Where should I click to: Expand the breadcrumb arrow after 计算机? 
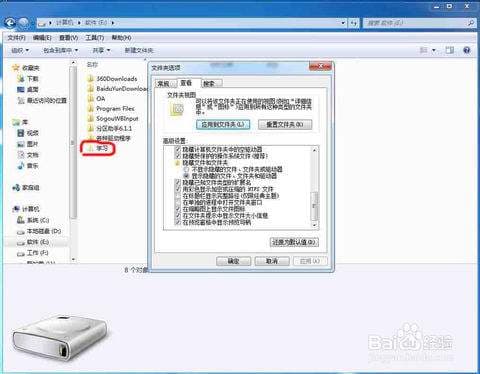pyautogui.click(x=79, y=23)
